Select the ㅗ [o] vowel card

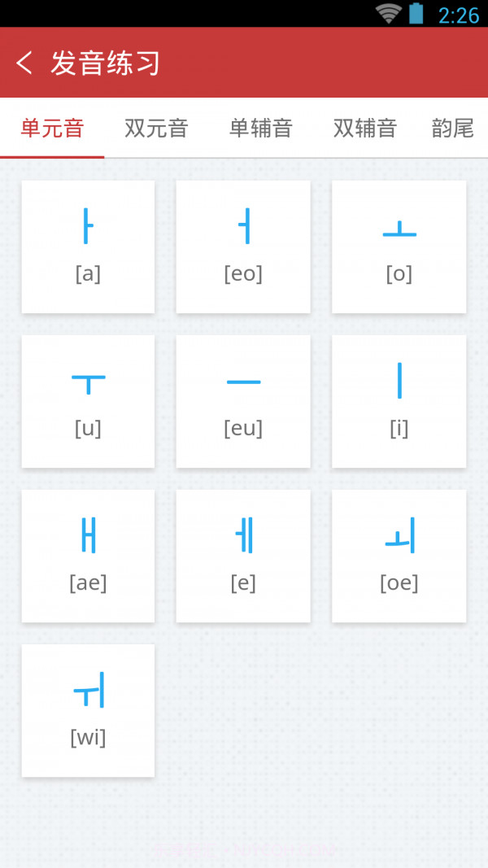pyautogui.click(x=399, y=246)
